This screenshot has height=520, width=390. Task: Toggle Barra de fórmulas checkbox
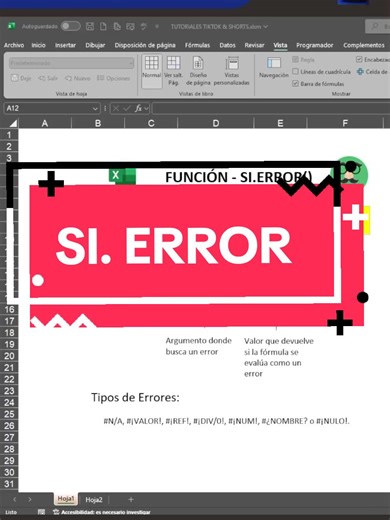(x=295, y=84)
